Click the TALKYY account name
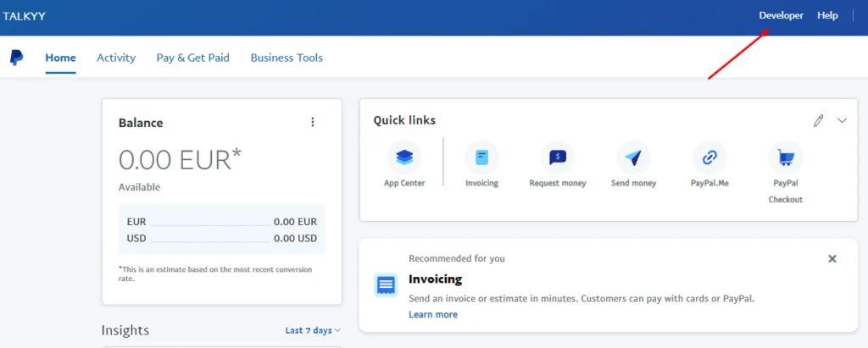The height and width of the screenshot is (348, 868). point(24,16)
